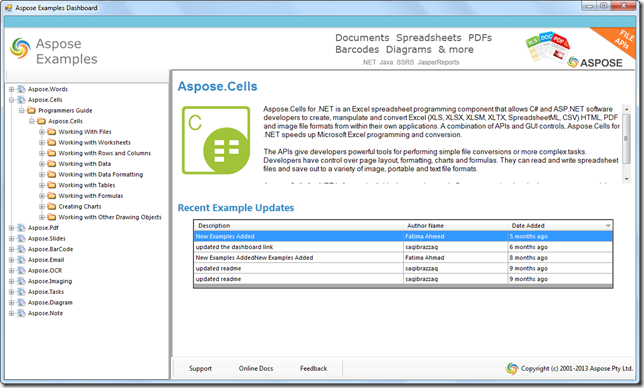644x388 pixels.
Task: Click the Programmers Guide folder icon
Action: [31, 110]
